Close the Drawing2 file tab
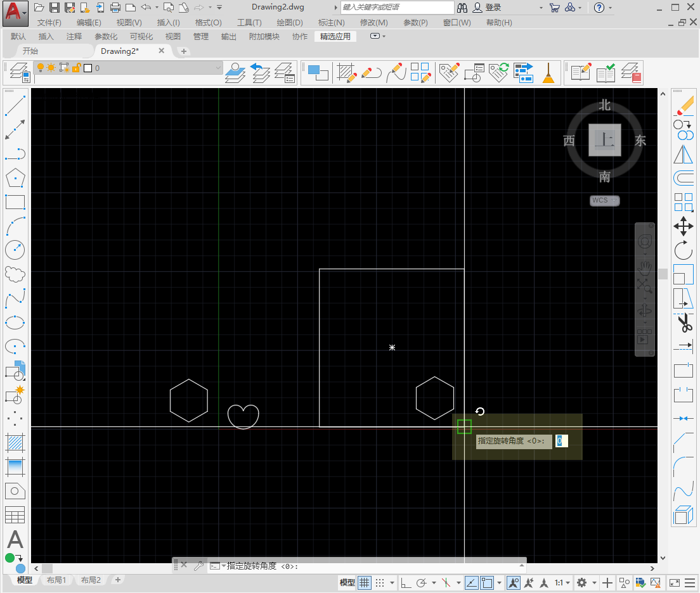Image resolution: width=700 pixels, height=593 pixels. pos(162,51)
